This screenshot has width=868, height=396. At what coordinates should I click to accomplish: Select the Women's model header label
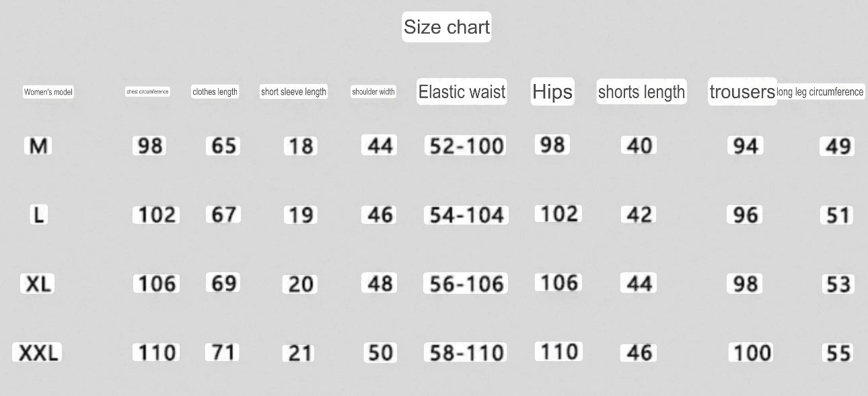pyautogui.click(x=48, y=92)
